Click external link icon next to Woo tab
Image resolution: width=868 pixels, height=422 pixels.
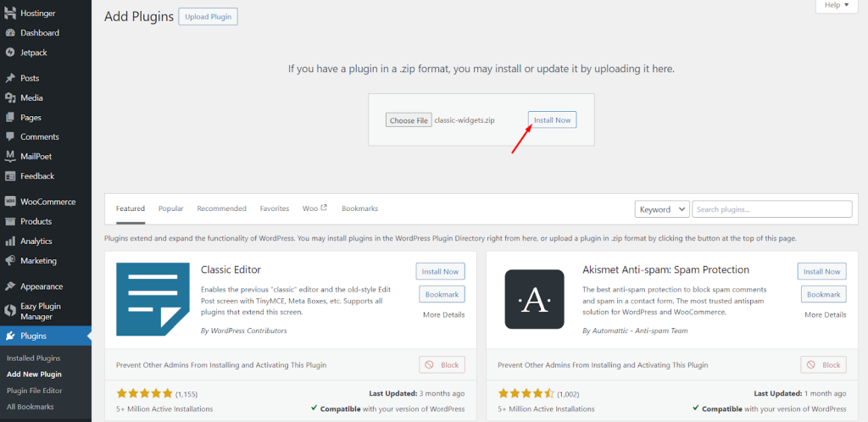[324, 208]
